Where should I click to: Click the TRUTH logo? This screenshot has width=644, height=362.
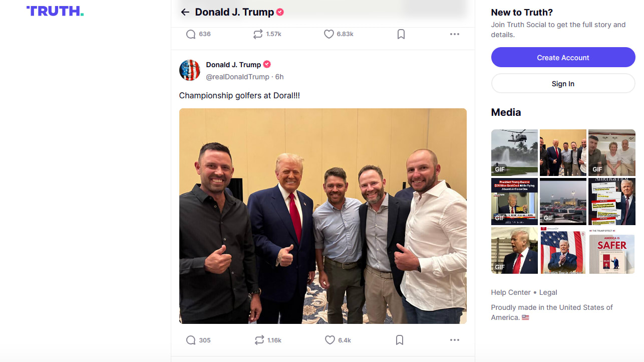(55, 12)
